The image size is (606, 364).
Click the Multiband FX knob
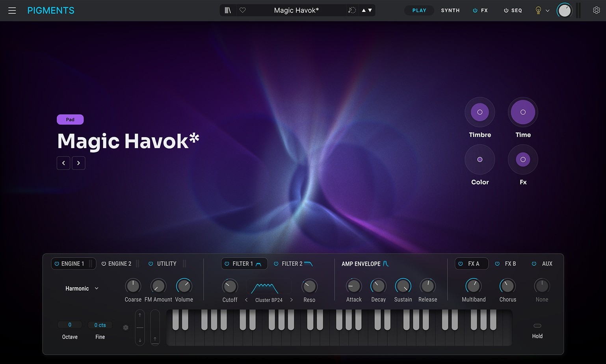click(x=473, y=286)
